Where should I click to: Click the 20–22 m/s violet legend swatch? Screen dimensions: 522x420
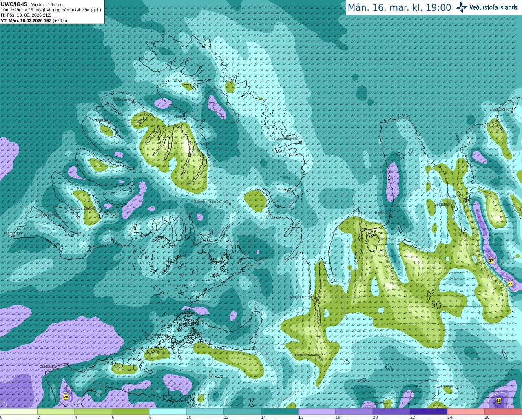coord(391,412)
